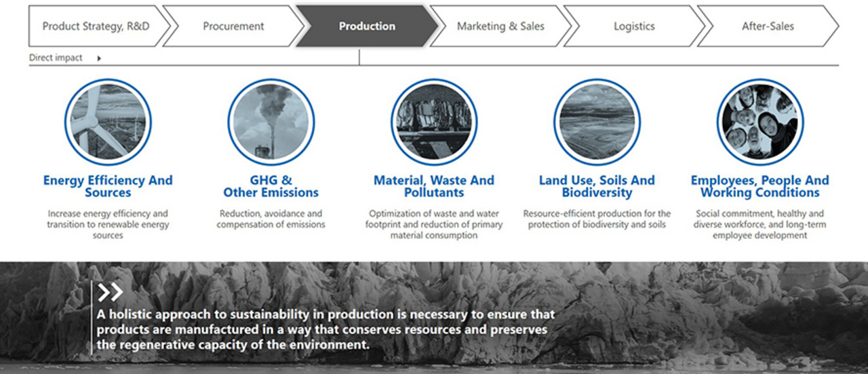This screenshot has width=868, height=374.
Task: Switch to Marketing & Sales stage
Action: [500, 26]
